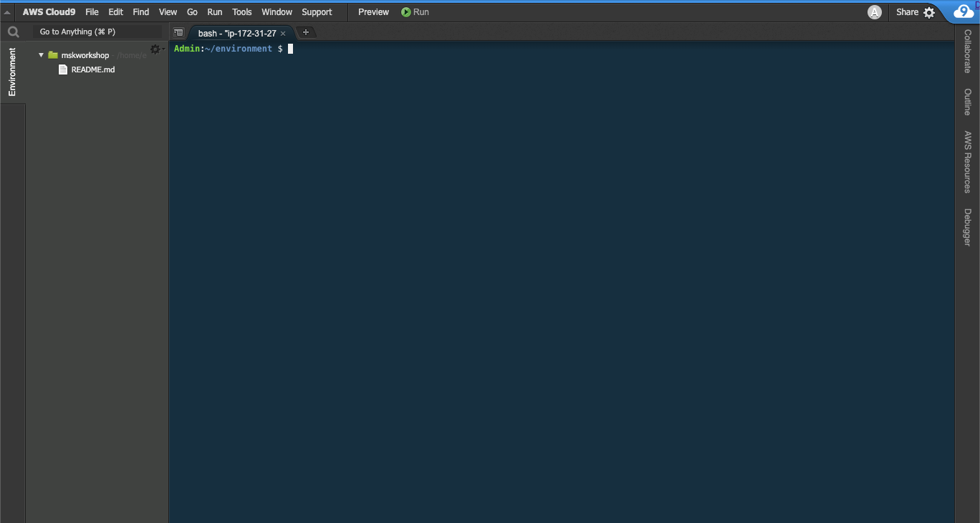Open the Edit menu
980x523 pixels.
pos(116,12)
